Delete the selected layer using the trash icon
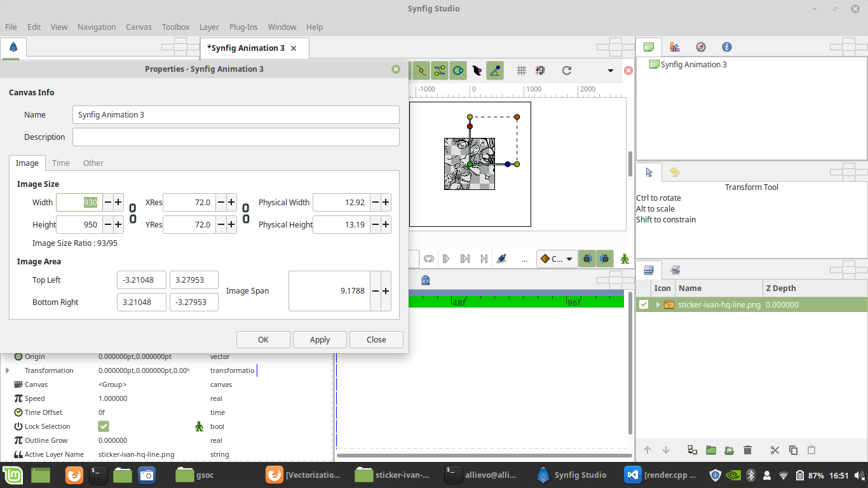 (x=748, y=450)
